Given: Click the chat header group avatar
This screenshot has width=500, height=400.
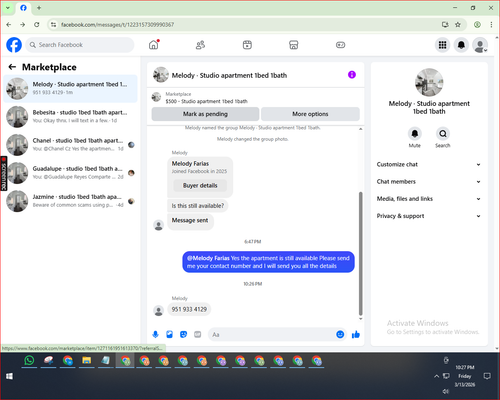Looking at the screenshot, I should pos(161,75).
